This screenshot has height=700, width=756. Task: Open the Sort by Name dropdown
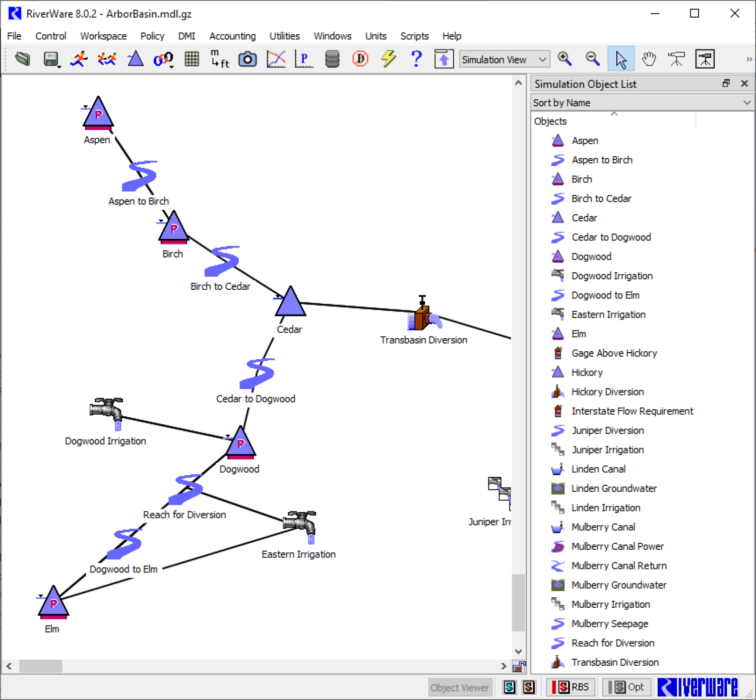[x=643, y=103]
